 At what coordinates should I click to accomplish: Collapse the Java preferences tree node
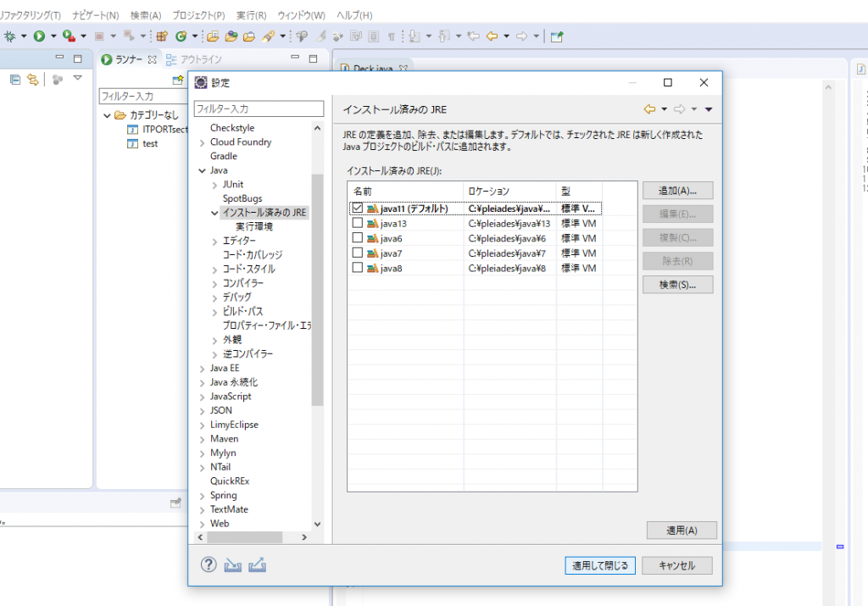[x=202, y=170]
